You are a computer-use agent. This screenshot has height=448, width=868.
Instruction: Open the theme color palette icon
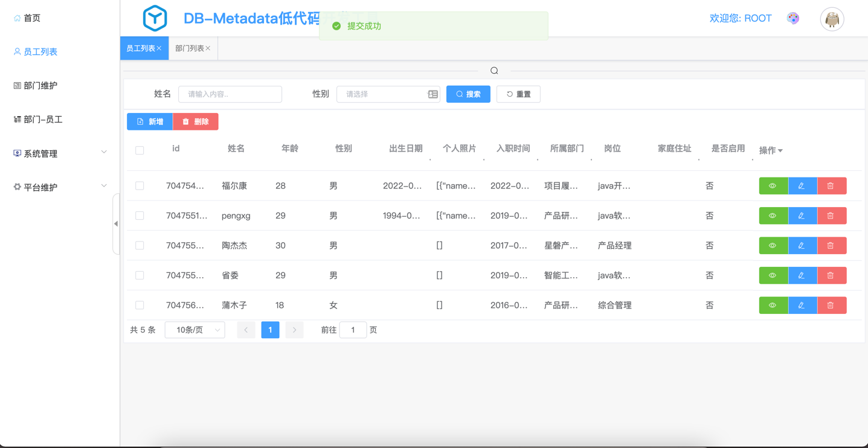click(x=793, y=19)
